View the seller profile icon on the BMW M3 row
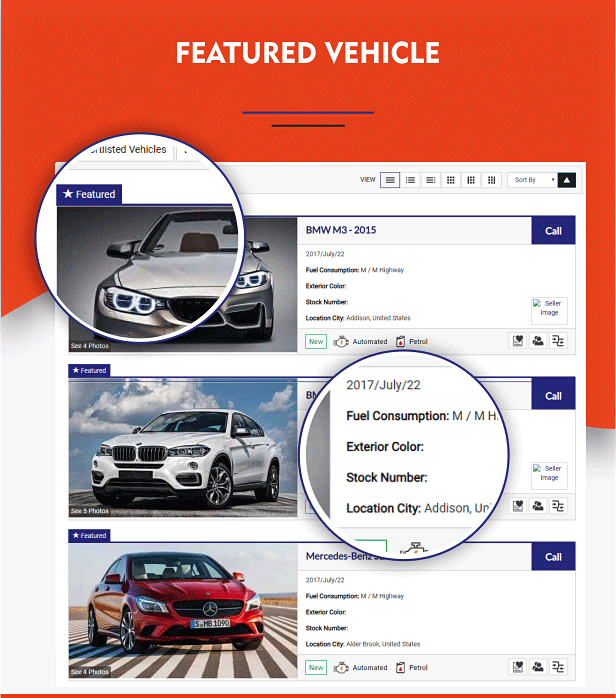The width and height of the screenshot is (616, 698). [538, 341]
